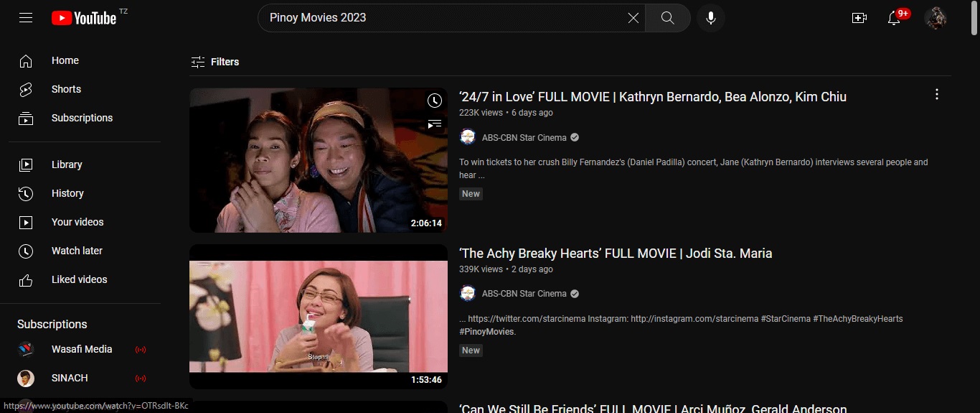Play the 24/7 in Love video thumbnail
Screen dimensions: 980x413
[319, 160]
